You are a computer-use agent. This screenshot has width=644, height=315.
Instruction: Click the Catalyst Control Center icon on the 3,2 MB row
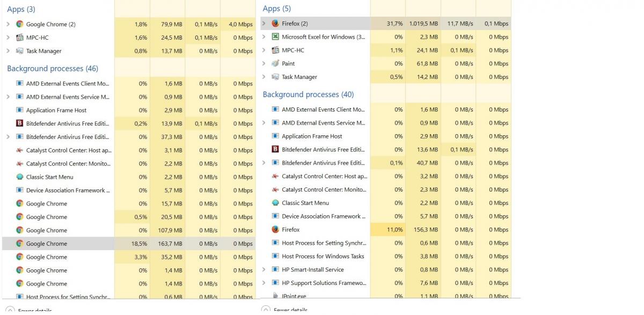[x=275, y=176]
